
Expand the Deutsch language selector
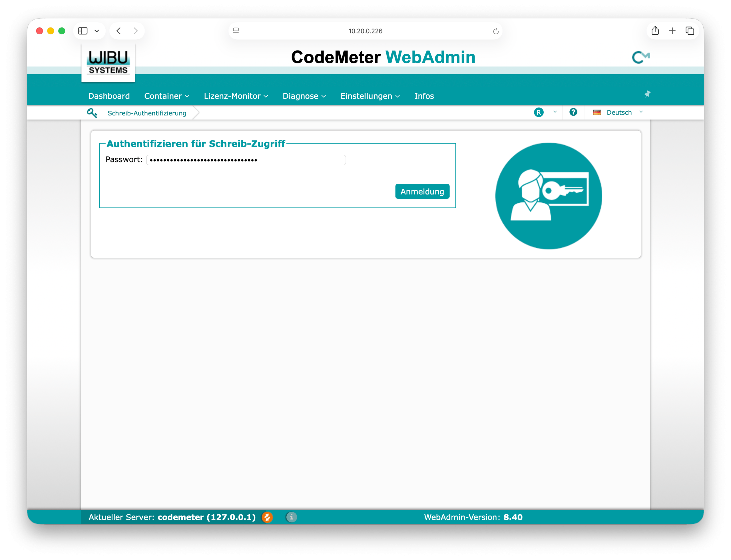(618, 112)
